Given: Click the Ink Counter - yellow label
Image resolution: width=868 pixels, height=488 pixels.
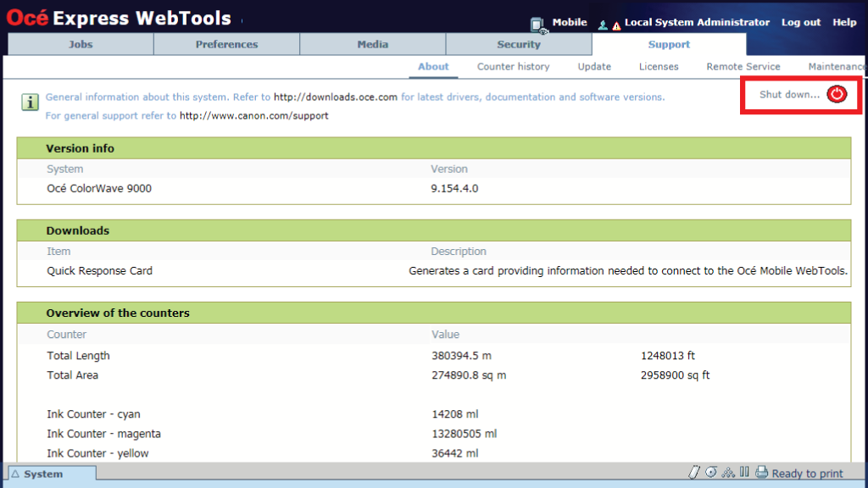Looking at the screenshot, I should [x=97, y=453].
